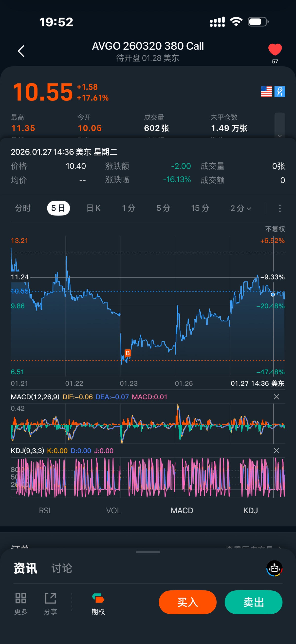Viewport: 296px width, 644px height.
Task: Tap the blue lightning quote icon
Action: [x=280, y=92]
